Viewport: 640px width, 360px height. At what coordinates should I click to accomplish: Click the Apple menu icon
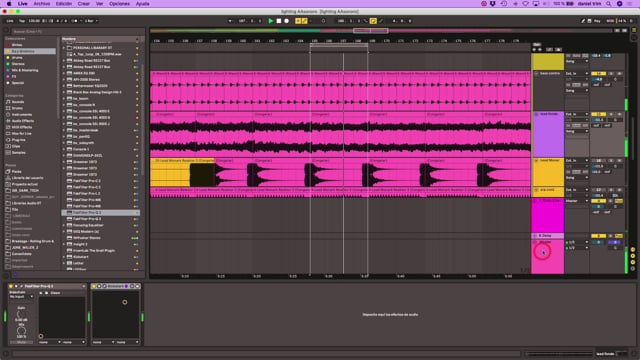click(9, 4)
